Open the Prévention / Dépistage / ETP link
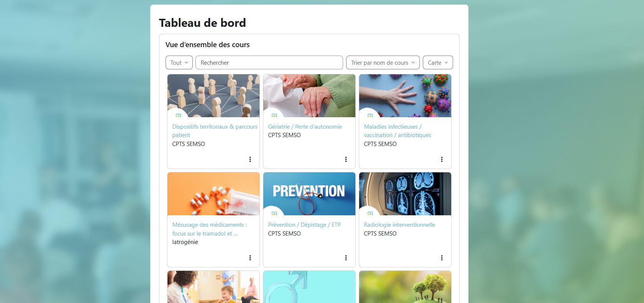644x303 pixels. (x=304, y=225)
